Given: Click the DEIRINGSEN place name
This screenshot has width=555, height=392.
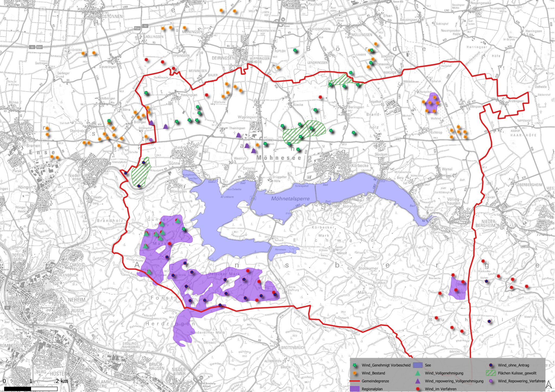Looking at the screenshot, I should [x=223, y=58].
